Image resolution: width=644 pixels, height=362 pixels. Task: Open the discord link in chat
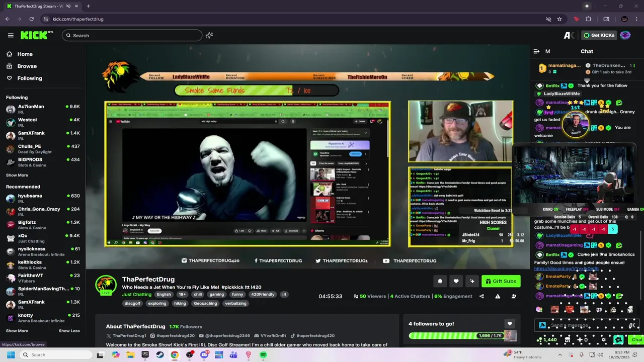coord(566,269)
